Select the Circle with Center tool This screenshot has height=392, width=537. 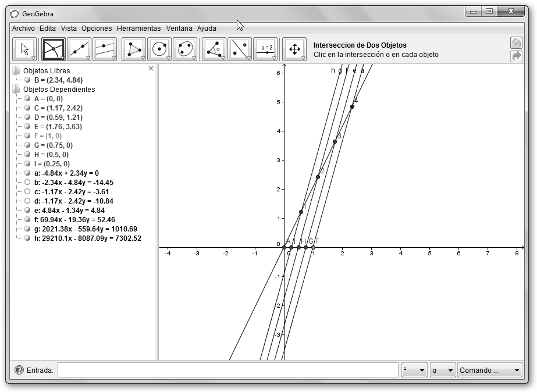click(159, 49)
